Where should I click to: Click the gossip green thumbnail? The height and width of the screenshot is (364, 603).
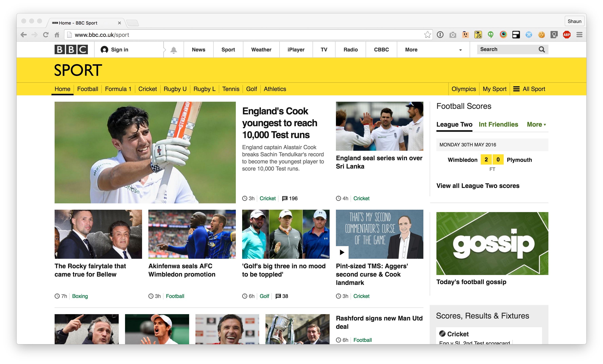point(492,244)
